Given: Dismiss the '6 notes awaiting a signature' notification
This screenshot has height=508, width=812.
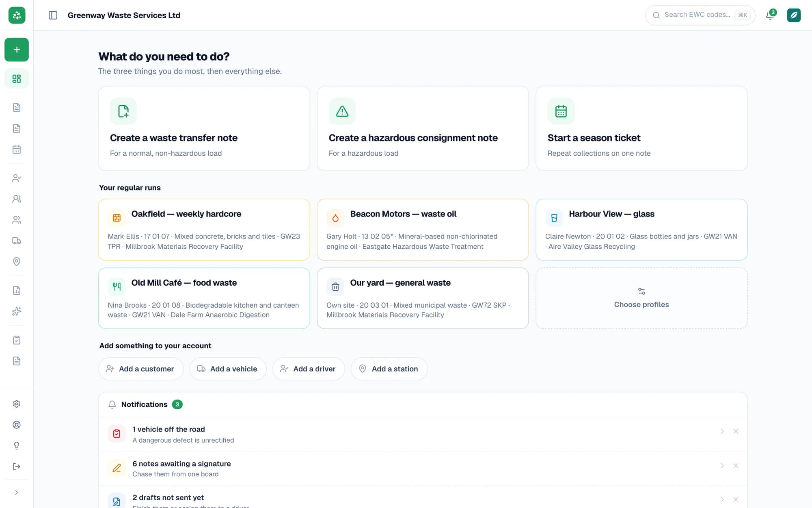Looking at the screenshot, I should [x=736, y=466].
